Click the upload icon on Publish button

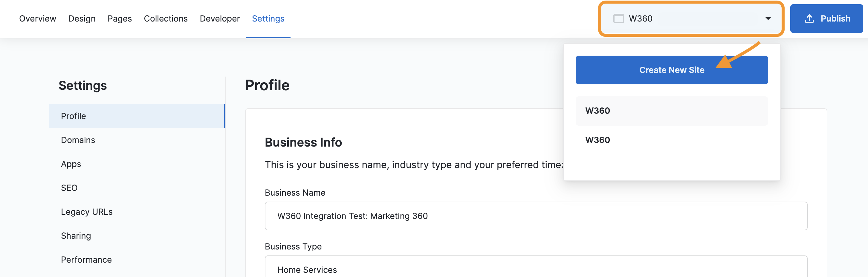(x=809, y=19)
